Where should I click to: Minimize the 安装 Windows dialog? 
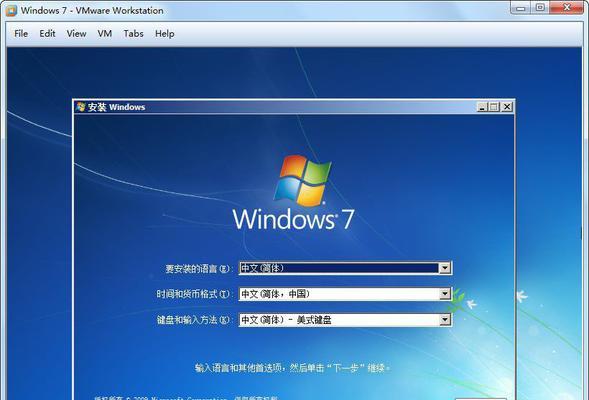tap(482, 107)
